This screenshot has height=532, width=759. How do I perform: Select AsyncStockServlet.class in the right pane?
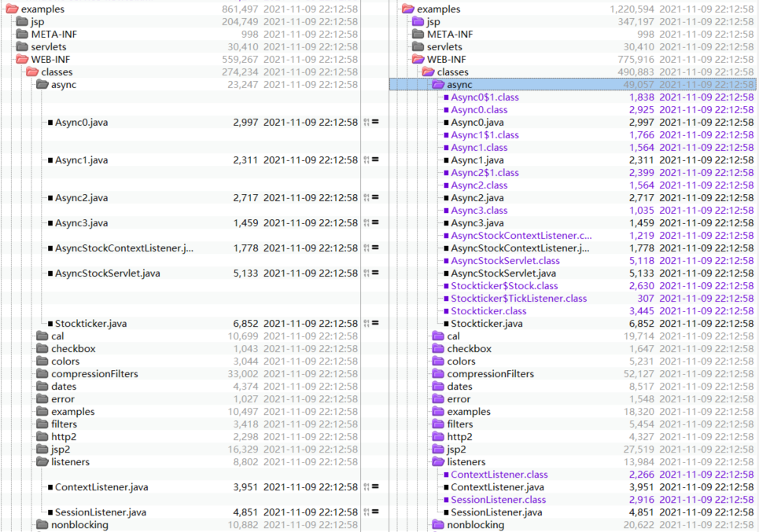[x=506, y=261]
